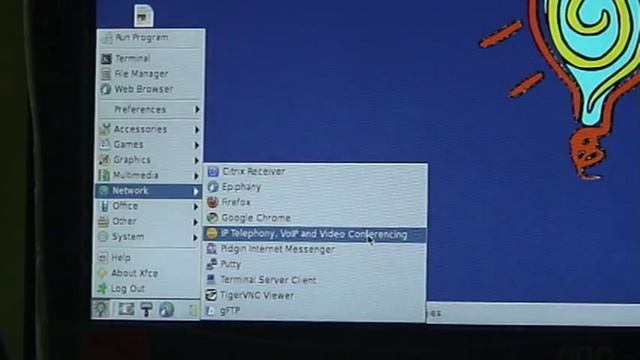Launch IP Telephony, VoIP and Video Conferencing

coord(315,234)
